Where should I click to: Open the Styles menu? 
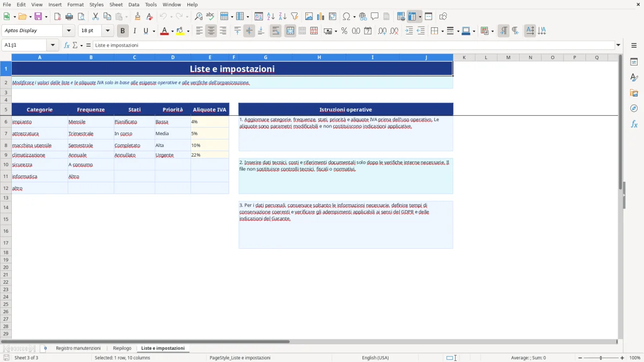[x=97, y=4]
